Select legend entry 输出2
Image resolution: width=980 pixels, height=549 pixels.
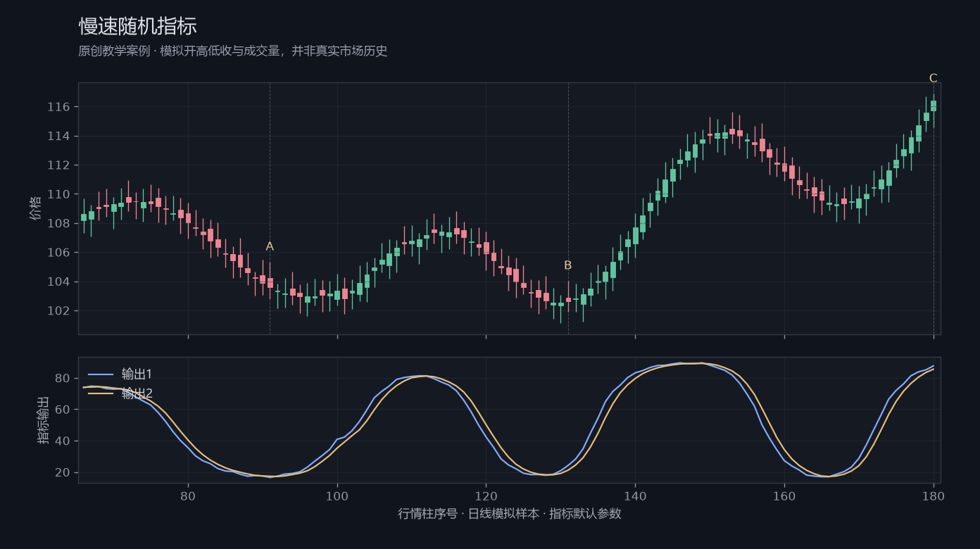pyautogui.click(x=137, y=393)
